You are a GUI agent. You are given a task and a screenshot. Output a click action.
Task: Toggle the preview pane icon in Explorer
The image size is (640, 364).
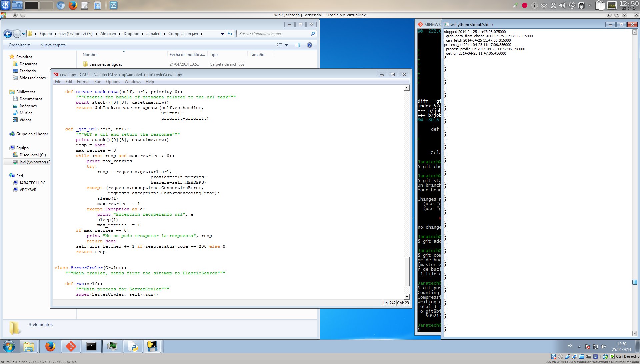tap(298, 45)
